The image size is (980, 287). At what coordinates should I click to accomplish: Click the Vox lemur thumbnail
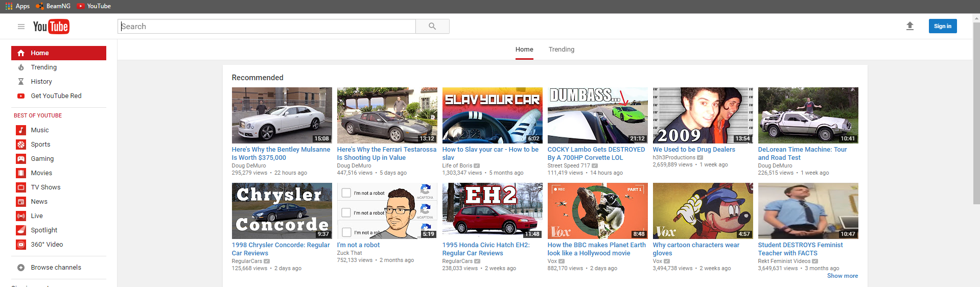tap(598, 211)
